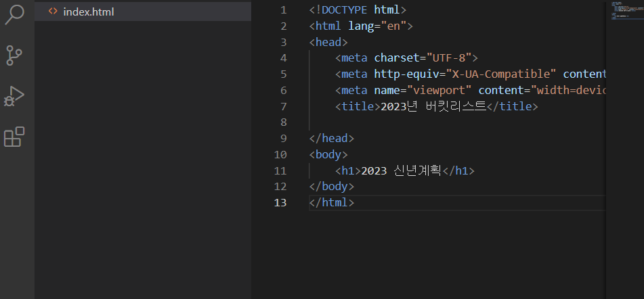This screenshot has width=644, height=299.
Task: Click the HTML file icon beside index.html
Action: pos(53,11)
